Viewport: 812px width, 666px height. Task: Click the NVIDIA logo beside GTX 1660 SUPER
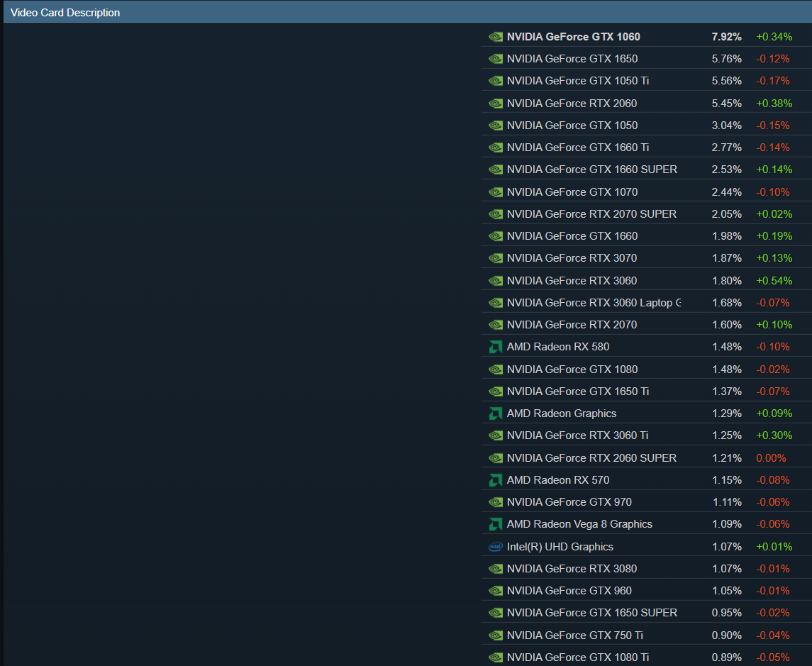point(496,170)
